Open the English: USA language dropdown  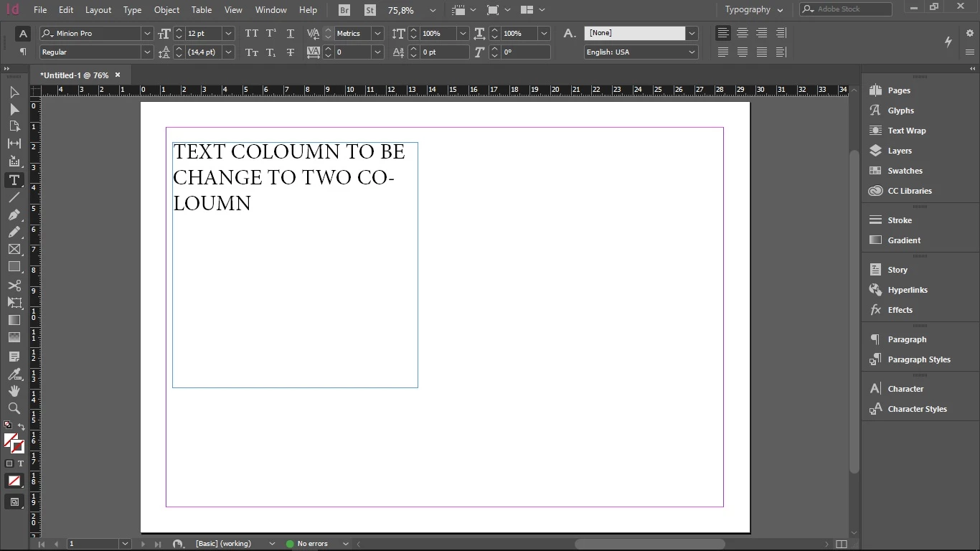[x=692, y=52]
